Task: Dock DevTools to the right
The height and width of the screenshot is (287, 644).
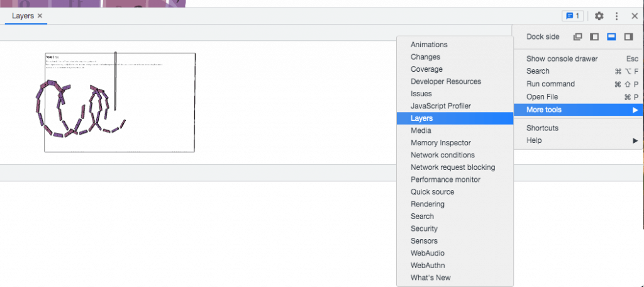Action: tap(628, 37)
